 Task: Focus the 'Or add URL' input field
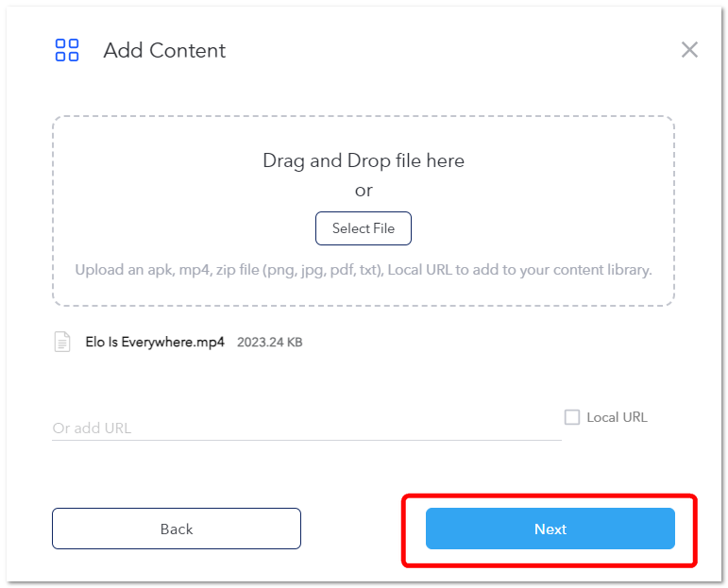pyautogui.click(x=307, y=428)
